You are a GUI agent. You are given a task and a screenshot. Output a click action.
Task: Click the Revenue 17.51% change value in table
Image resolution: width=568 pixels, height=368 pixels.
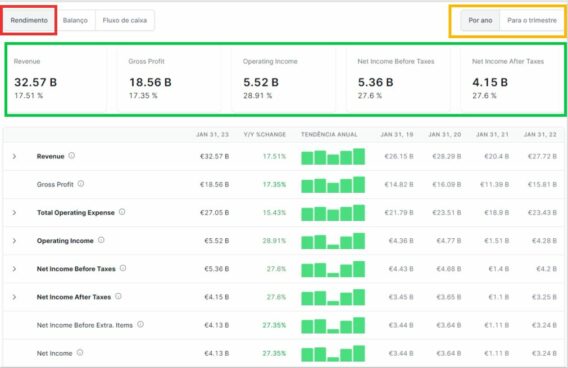pos(274,156)
